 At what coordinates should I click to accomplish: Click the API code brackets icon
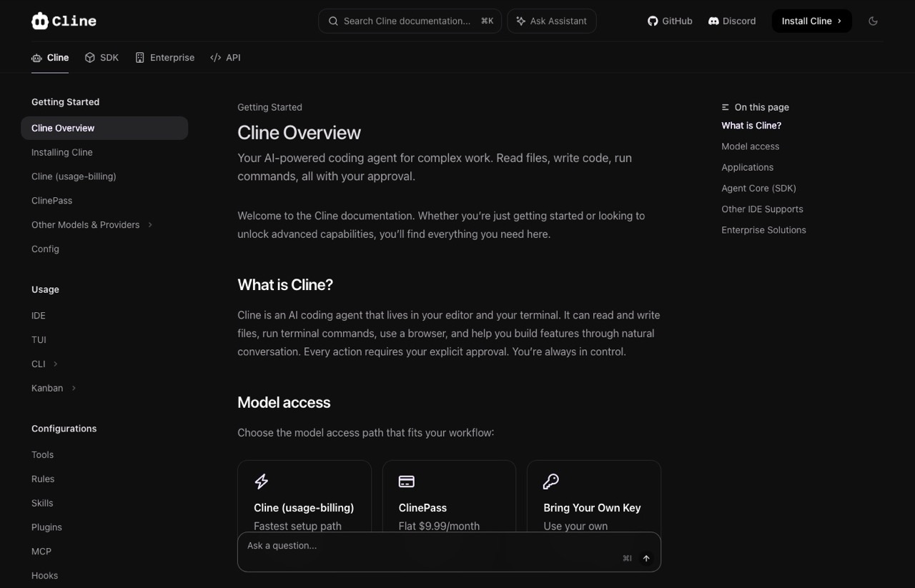[x=215, y=58]
